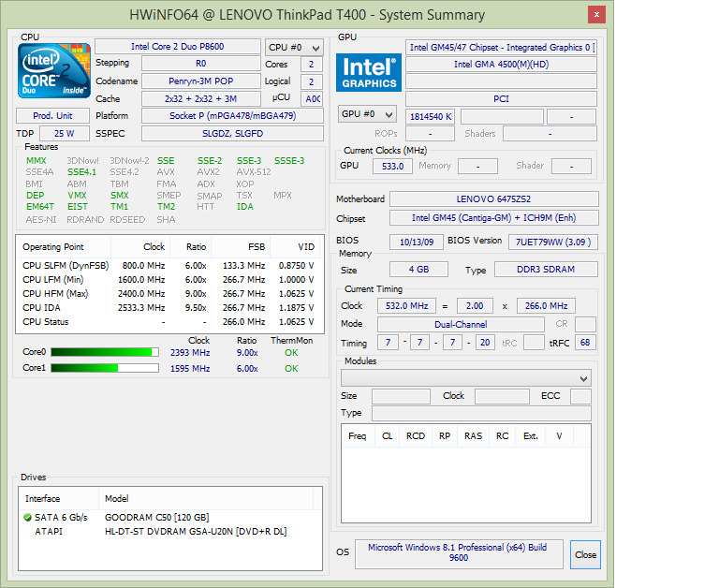Click the Drives Model column header

coord(206,498)
